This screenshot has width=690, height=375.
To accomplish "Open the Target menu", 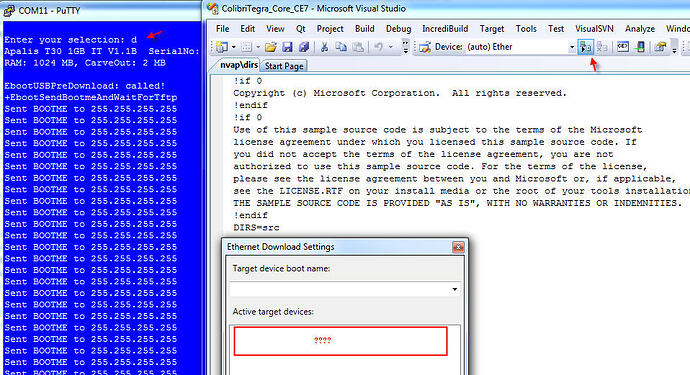I will (492, 29).
